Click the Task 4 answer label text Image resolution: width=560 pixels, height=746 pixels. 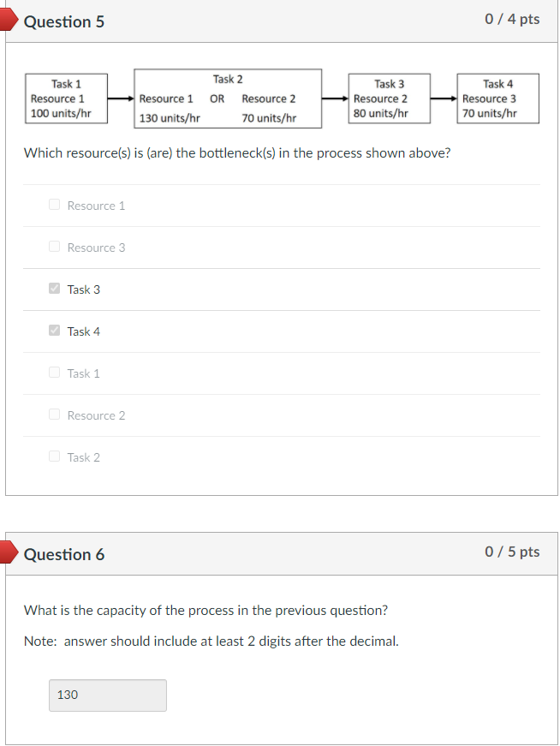[x=83, y=331]
